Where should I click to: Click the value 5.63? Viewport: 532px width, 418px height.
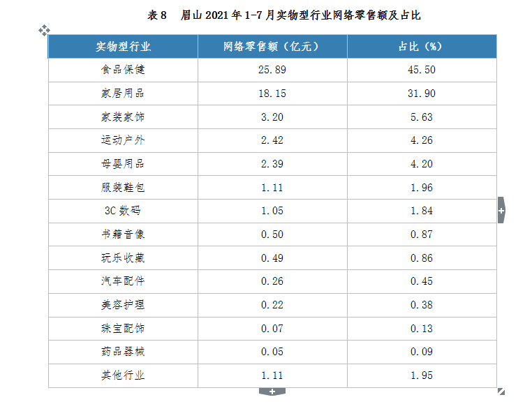pyautogui.click(x=422, y=117)
